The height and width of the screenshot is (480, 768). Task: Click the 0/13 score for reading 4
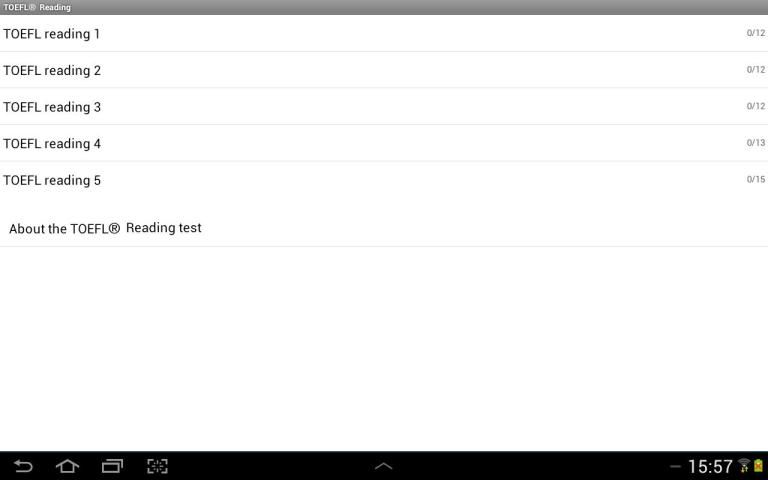(756, 143)
